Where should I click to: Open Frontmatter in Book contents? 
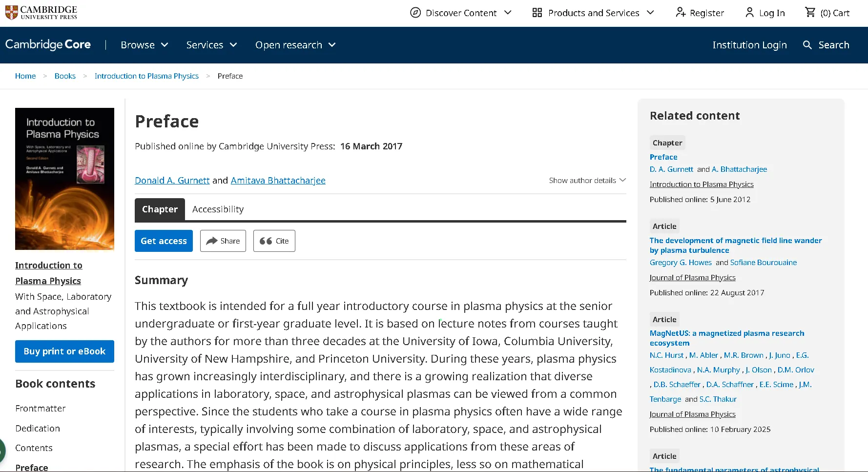(41, 409)
